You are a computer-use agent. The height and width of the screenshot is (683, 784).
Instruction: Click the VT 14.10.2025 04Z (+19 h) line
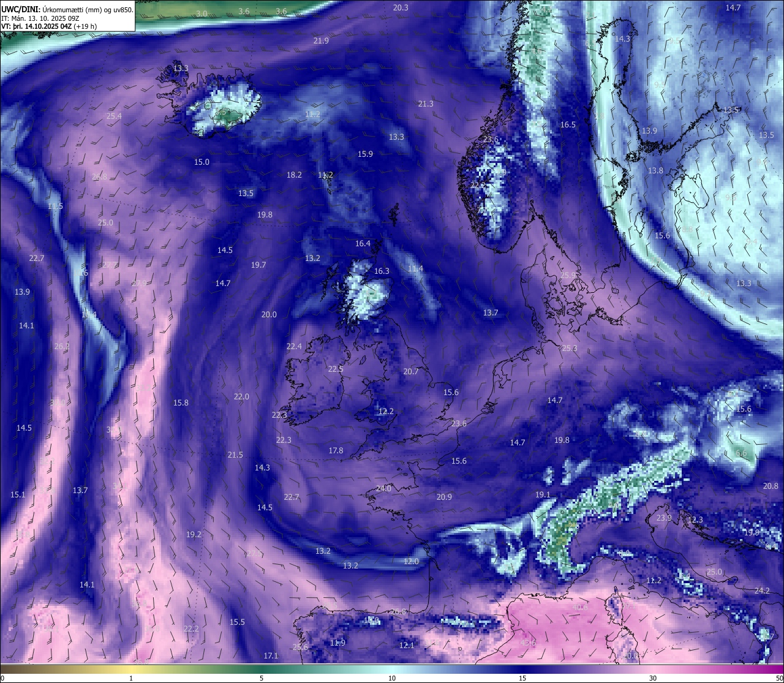(49, 26)
